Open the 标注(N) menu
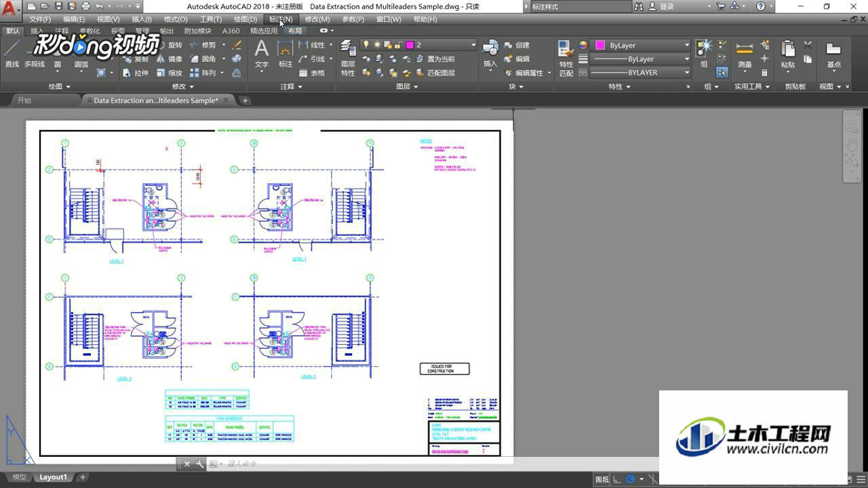Viewport: 868px width, 488px height. click(x=281, y=19)
